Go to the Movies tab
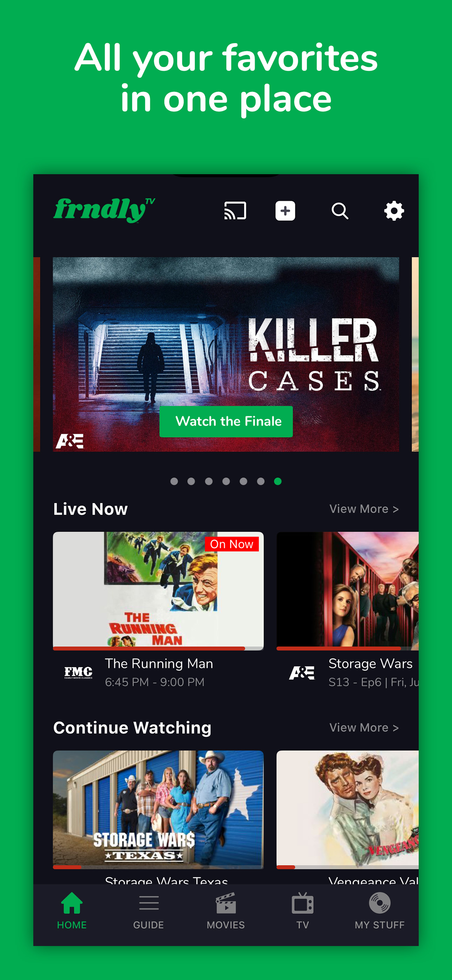The image size is (452, 980). (x=226, y=911)
